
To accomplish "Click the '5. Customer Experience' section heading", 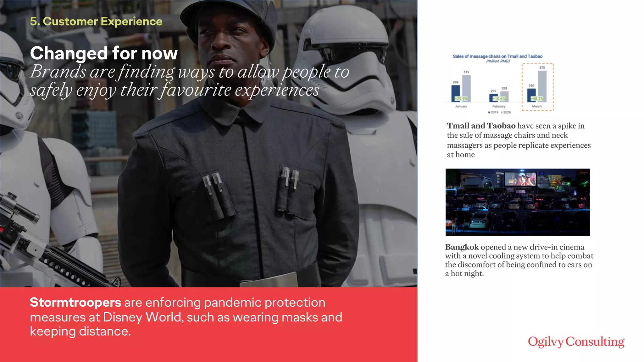I will (96, 21).
